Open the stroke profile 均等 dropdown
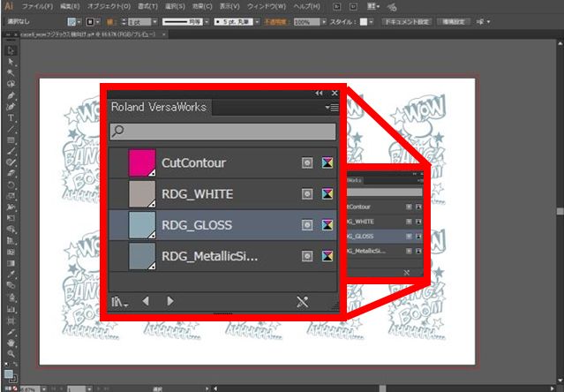 point(207,22)
